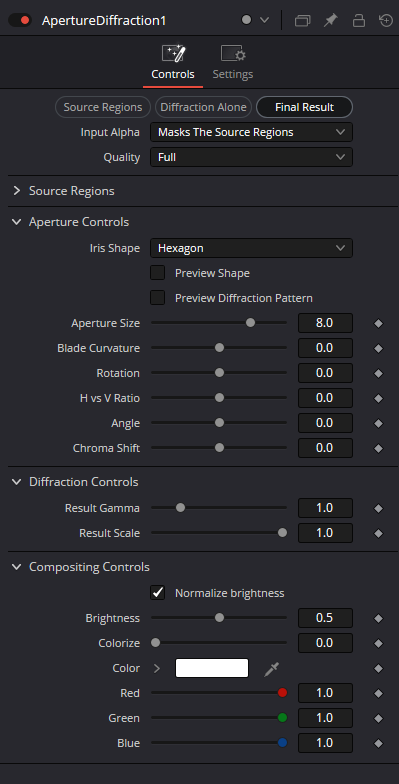Add keyframe for Blade Curvature
Image resolution: width=399 pixels, height=784 pixels.
click(x=378, y=348)
